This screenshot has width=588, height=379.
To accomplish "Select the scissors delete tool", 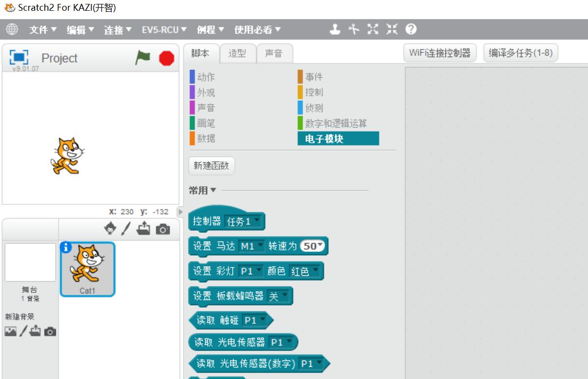I will [x=354, y=29].
